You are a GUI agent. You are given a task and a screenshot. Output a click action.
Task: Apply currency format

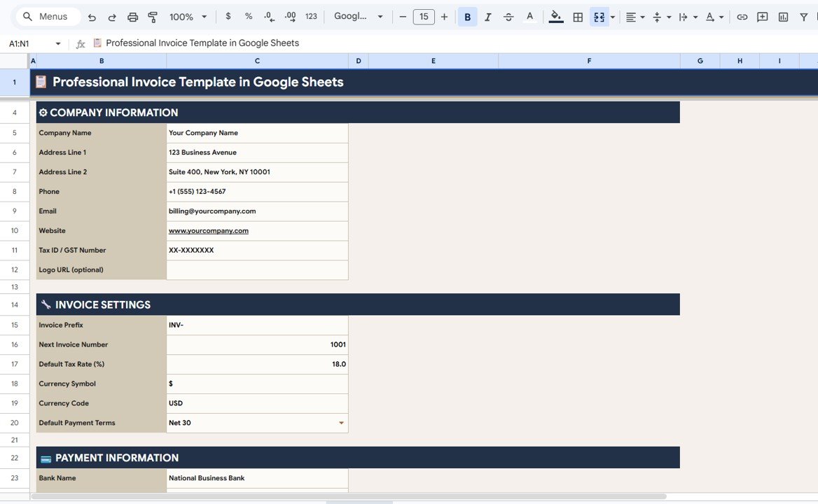point(228,16)
